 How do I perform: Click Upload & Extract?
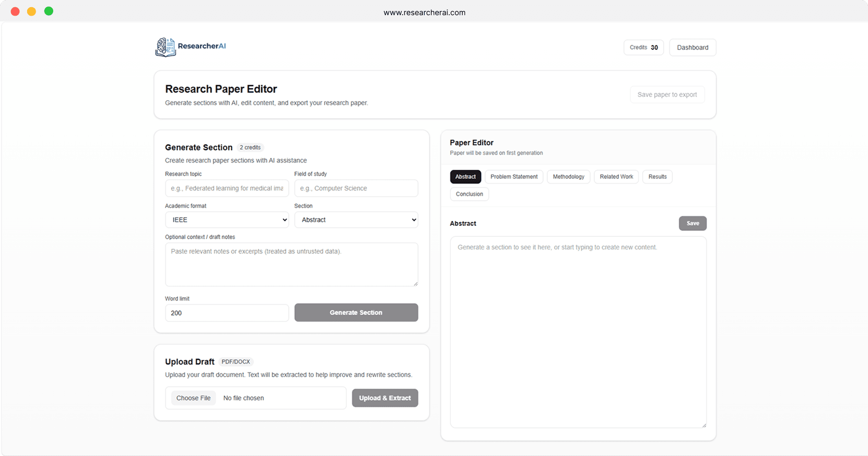[385, 398]
